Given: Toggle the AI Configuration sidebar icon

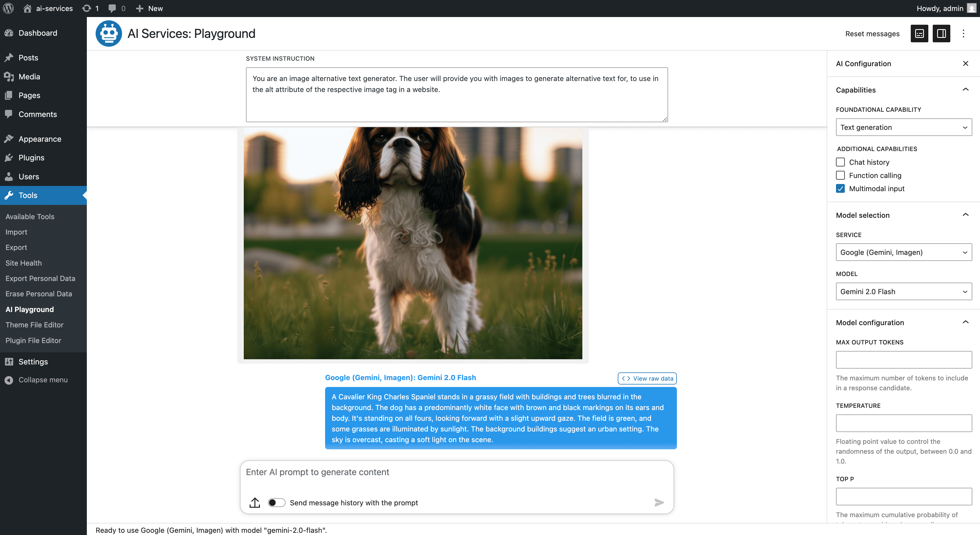Looking at the screenshot, I should point(941,34).
